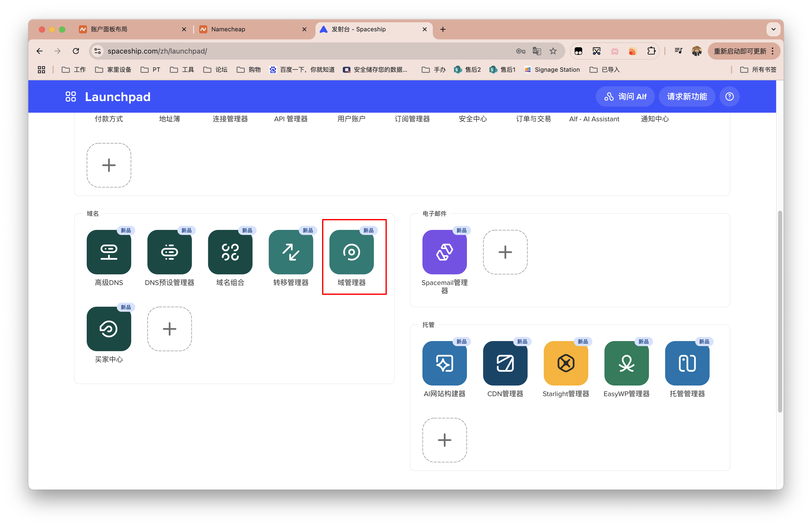Open Chrome three-dot menu on update button
812x527 pixels.
[x=772, y=51]
